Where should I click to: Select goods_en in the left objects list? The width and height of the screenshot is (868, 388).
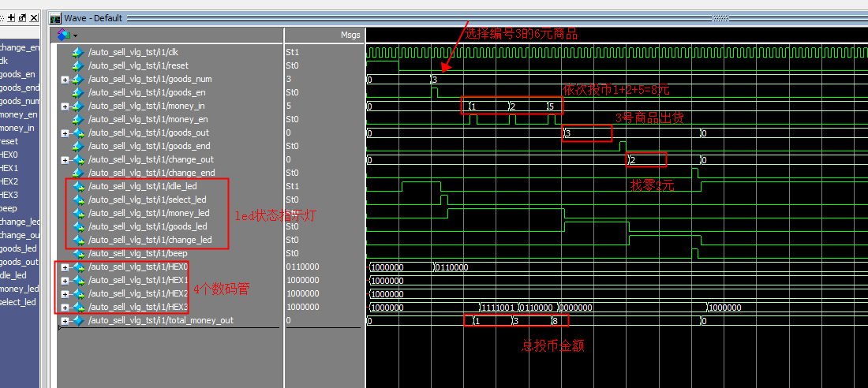(19, 74)
